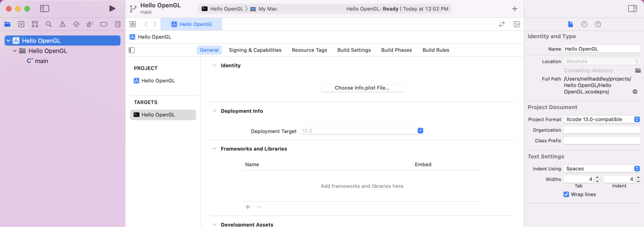The height and width of the screenshot is (227, 644).
Task: Toggle the Wrap lines checkbox
Action: point(566,195)
